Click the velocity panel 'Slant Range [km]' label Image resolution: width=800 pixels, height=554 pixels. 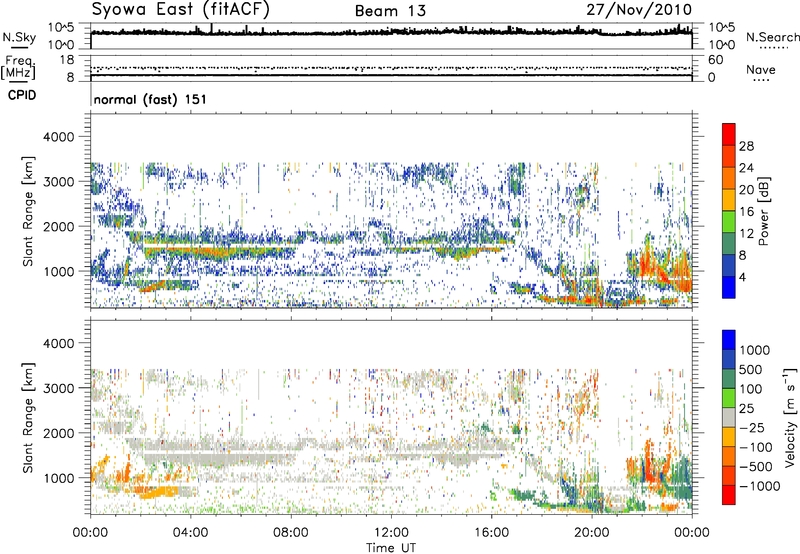[x=28, y=417]
